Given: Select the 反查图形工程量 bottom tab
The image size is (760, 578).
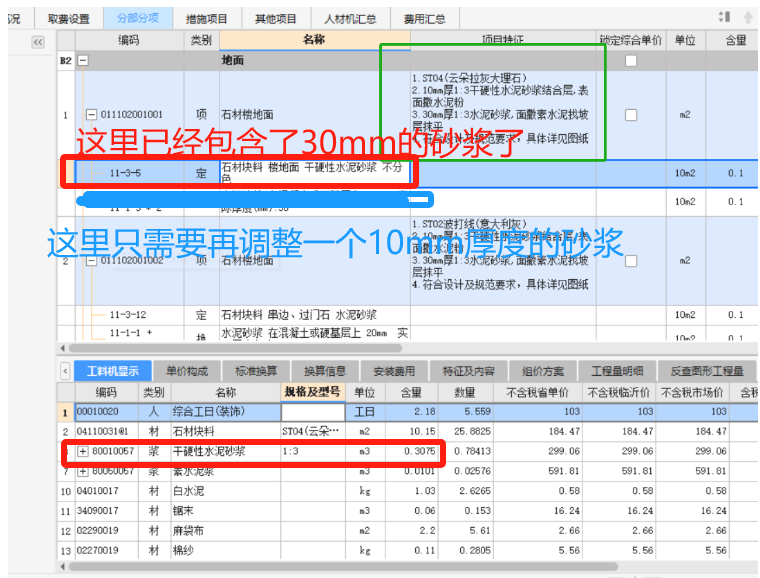Looking at the screenshot, I should [707, 371].
